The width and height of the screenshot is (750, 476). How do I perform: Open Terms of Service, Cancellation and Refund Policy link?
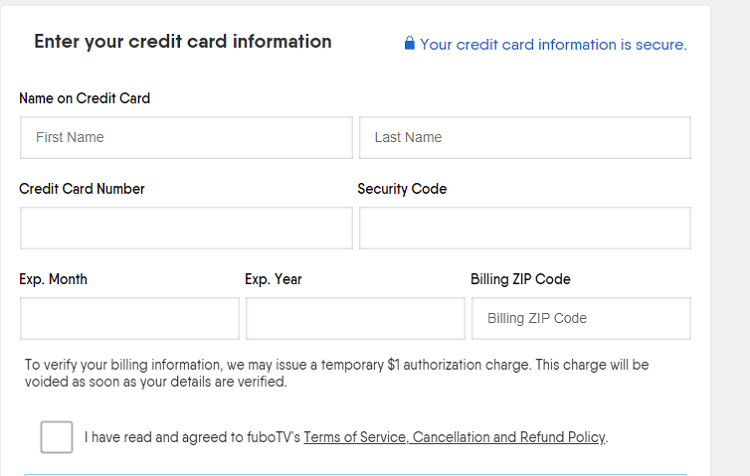pyautogui.click(x=454, y=437)
